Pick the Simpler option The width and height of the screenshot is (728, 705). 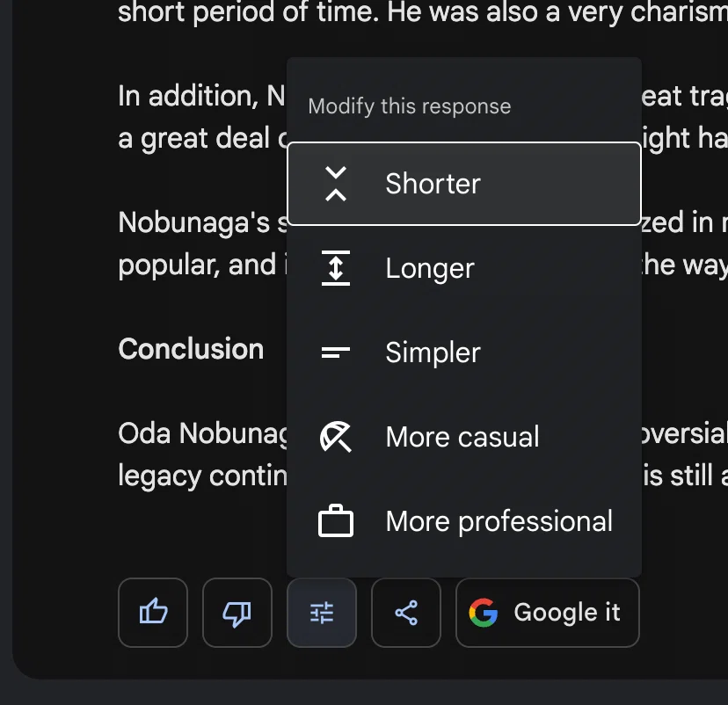[464, 352]
